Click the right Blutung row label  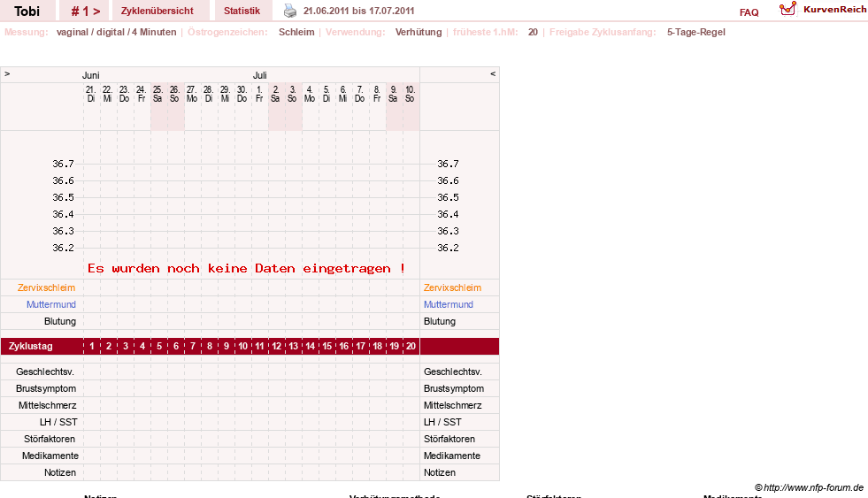[x=440, y=321]
